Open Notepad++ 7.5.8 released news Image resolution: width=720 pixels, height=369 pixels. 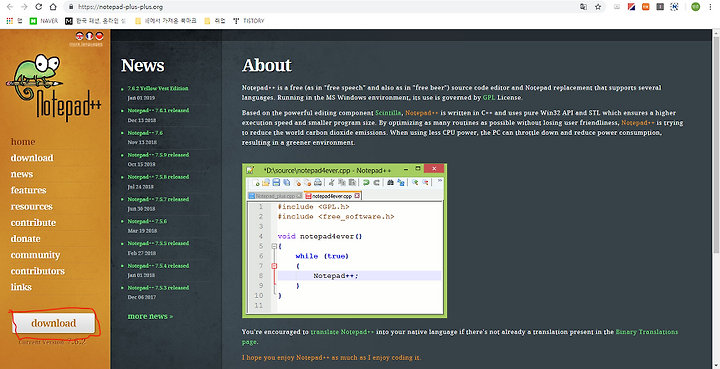[x=158, y=177]
